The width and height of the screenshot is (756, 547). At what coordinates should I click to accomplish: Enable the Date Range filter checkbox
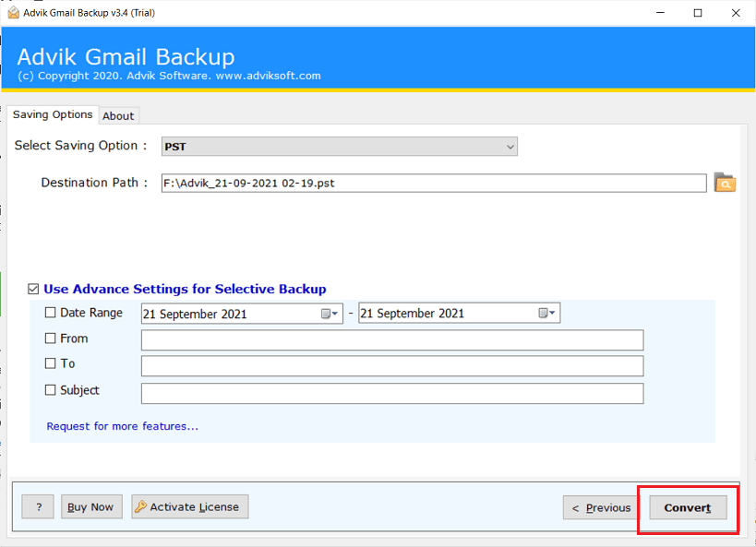[50, 313]
